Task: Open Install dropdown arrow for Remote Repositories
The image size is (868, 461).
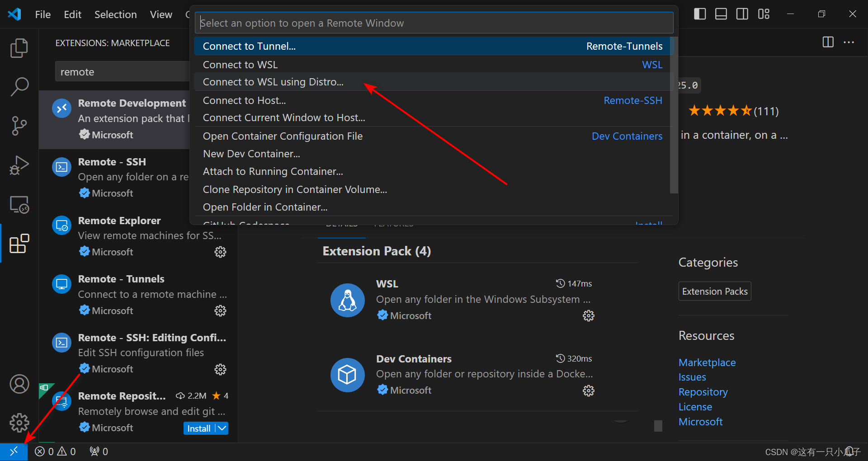Action: pos(222,428)
